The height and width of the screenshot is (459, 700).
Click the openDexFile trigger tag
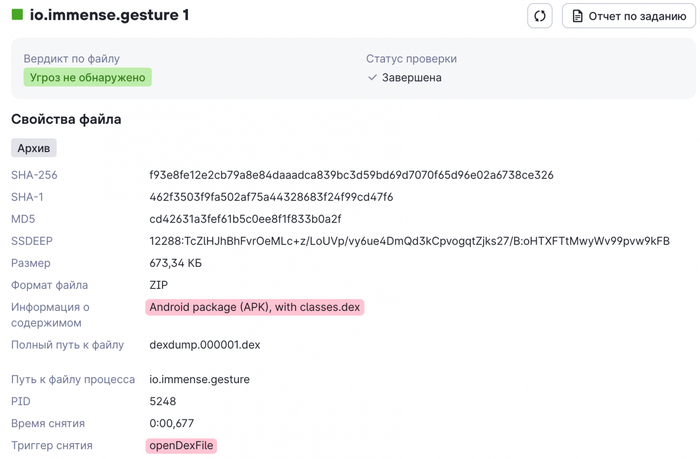click(x=181, y=446)
